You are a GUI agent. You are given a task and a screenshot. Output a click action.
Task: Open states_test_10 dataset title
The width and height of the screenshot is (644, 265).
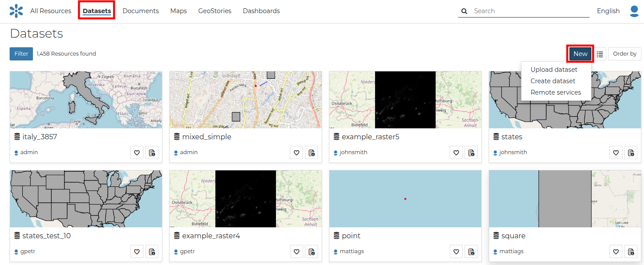(47, 236)
